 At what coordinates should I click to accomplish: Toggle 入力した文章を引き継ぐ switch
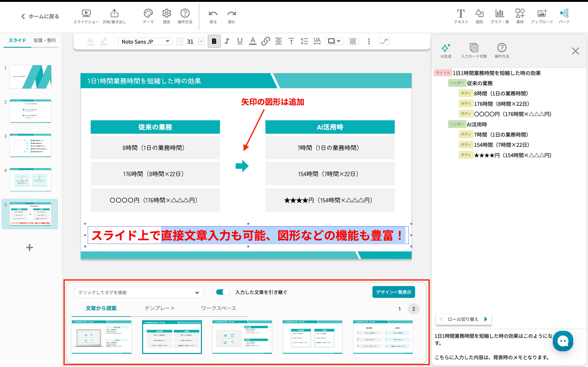click(223, 292)
